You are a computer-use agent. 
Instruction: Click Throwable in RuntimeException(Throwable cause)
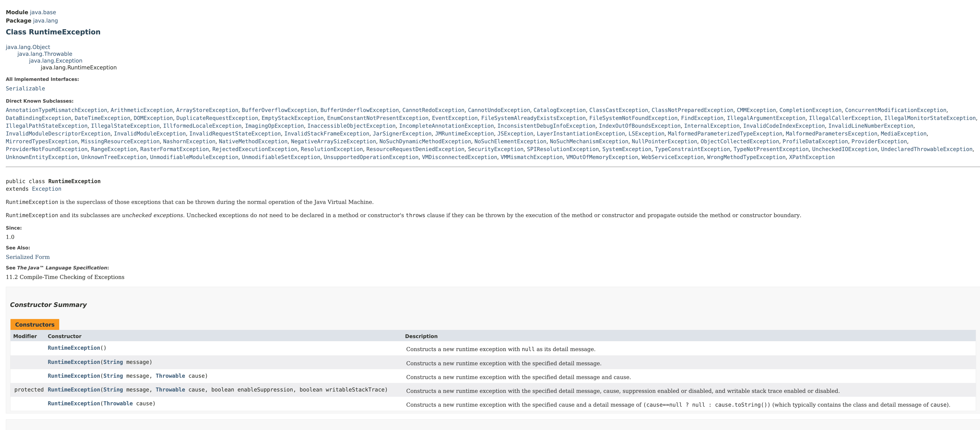(118, 404)
